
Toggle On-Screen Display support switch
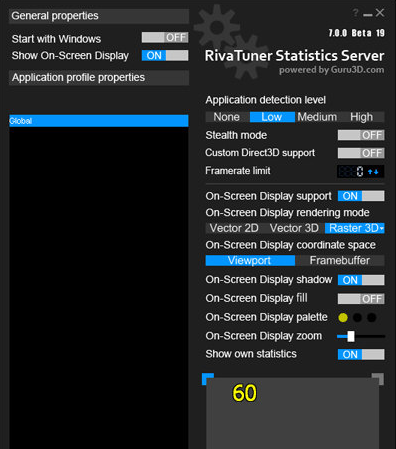pos(361,196)
